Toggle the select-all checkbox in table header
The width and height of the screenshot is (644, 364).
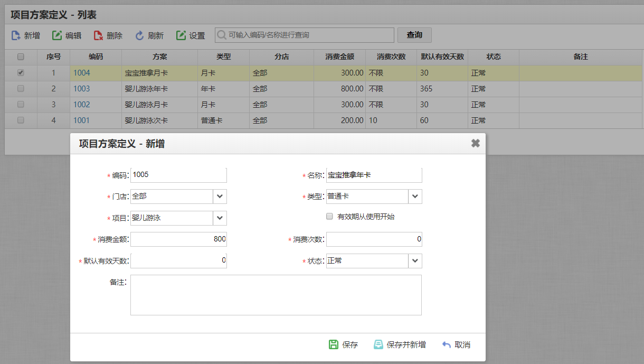[x=20, y=57]
